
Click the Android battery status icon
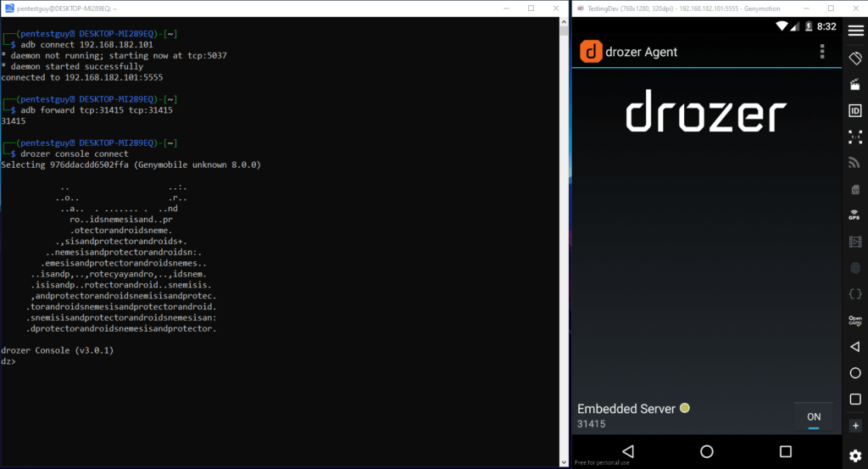808,26
